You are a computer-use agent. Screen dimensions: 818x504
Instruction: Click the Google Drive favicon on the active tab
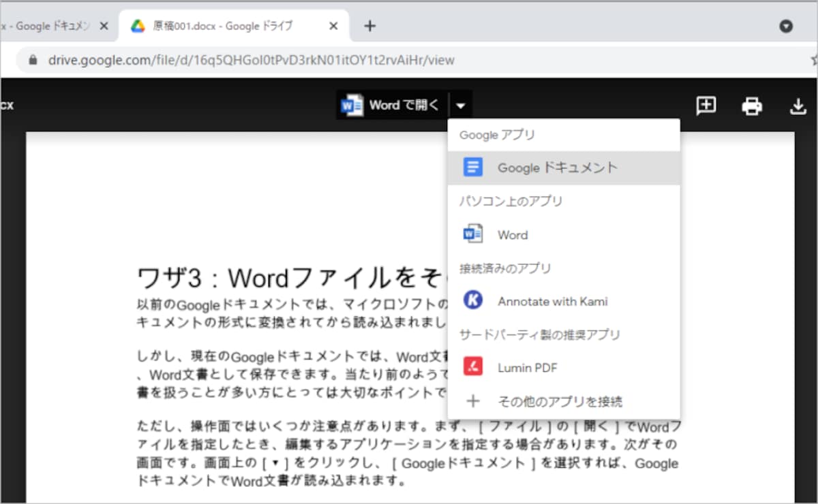pos(138,27)
